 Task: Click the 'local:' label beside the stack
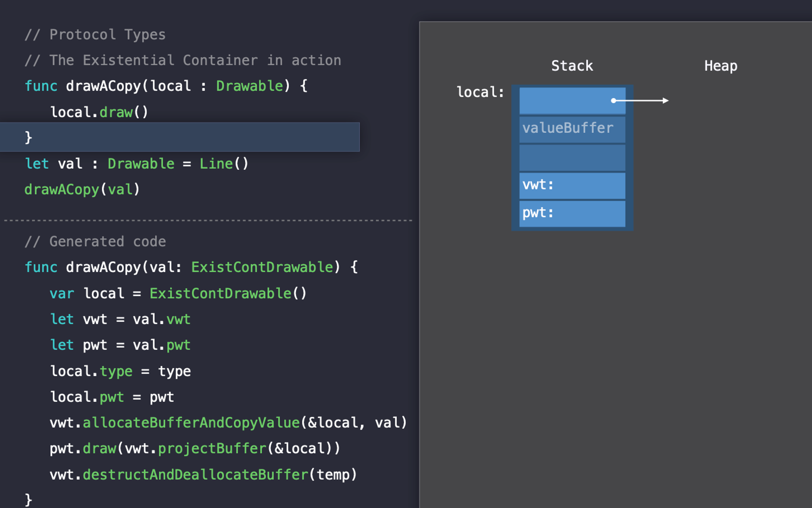[480, 92]
